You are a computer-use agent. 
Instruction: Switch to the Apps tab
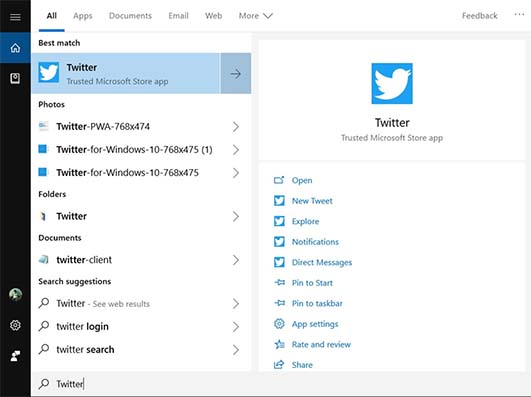pos(83,16)
